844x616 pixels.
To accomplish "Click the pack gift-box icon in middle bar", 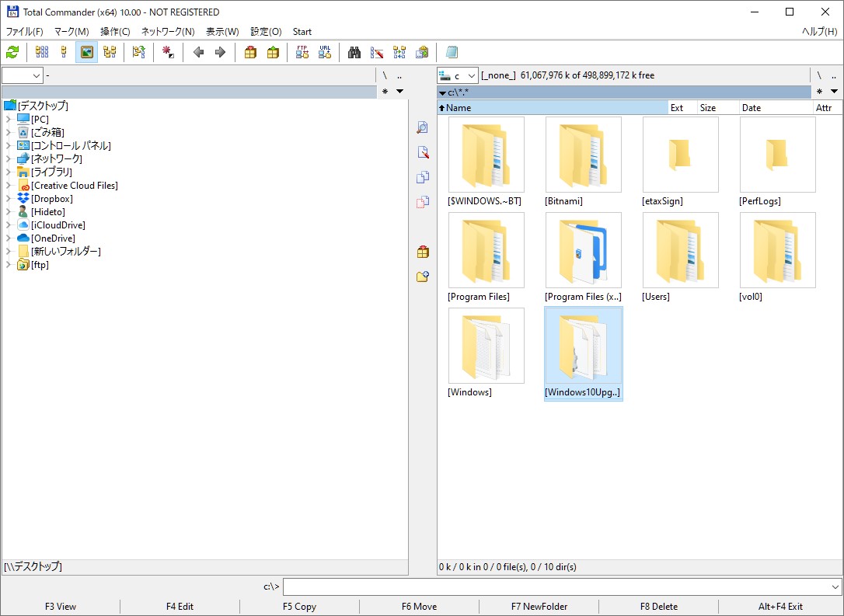I will coord(423,251).
